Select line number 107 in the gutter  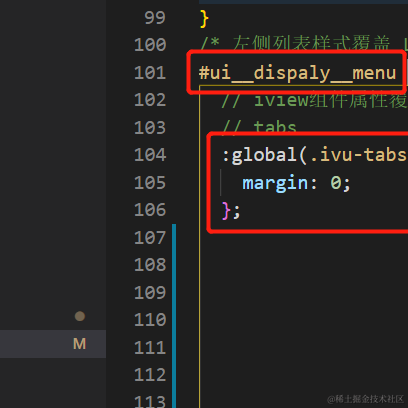pyautogui.click(x=150, y=238)
